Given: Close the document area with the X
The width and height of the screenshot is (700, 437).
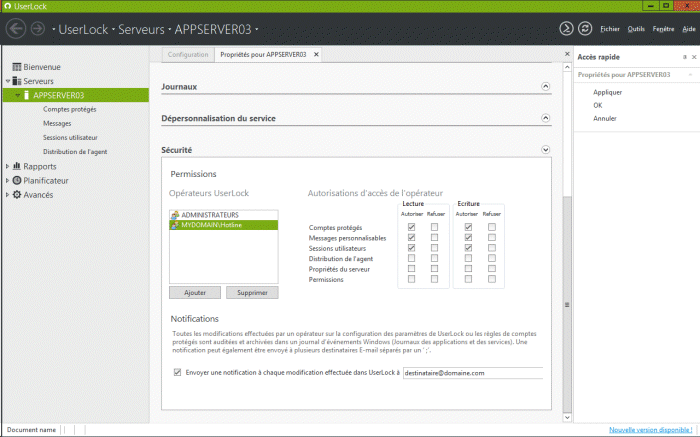Looking at the screenshot, I should 567,54.
